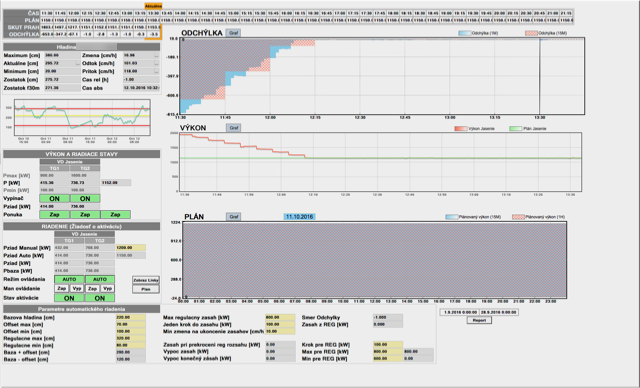640x388 pixels.
Task: Click the Smer Odchylky -1.000 value
Action: [388, 317]
